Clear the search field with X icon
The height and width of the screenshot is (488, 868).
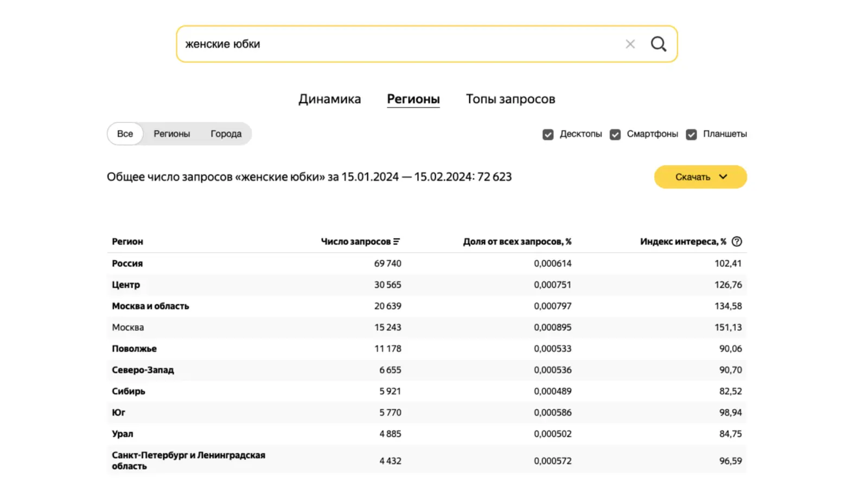tap(630, 44)
